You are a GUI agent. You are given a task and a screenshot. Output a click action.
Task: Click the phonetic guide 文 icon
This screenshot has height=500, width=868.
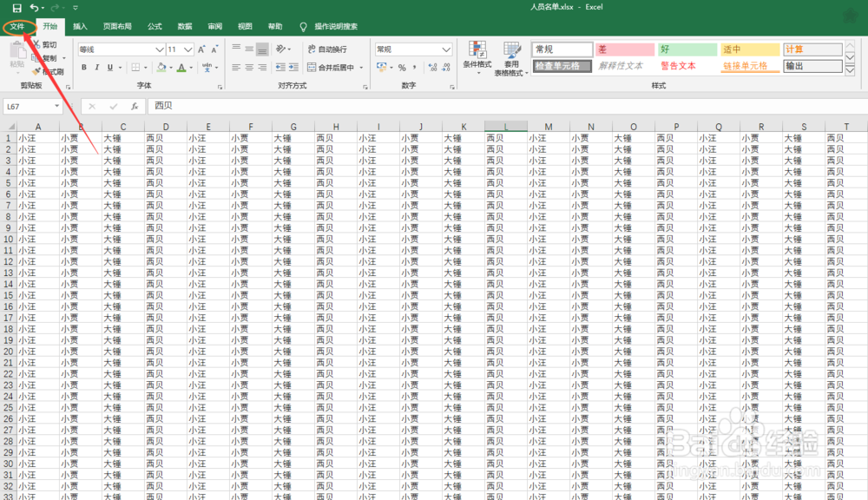point(207,67)
